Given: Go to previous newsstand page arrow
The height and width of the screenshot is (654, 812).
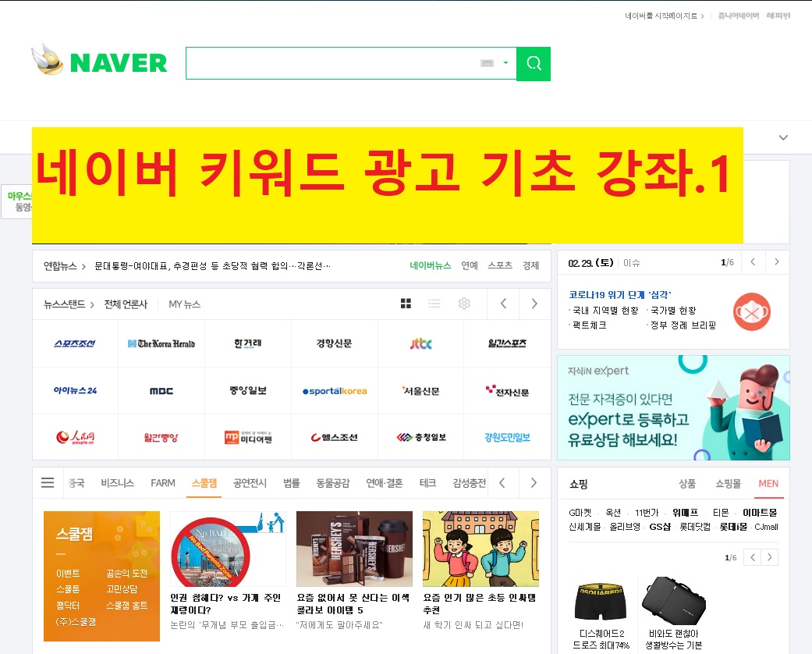Looking at the screenshot, I should coord(503,304).
